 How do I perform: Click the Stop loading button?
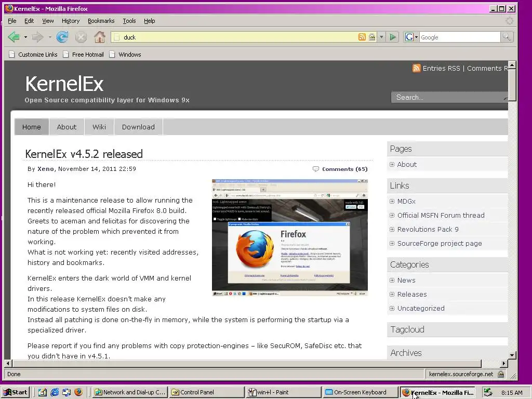(81, 37)
